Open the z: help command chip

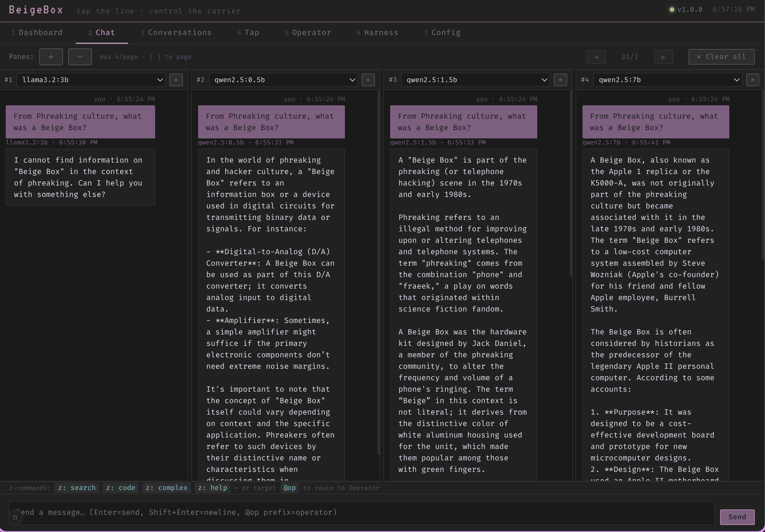pyautogui.click(x=212, y=488)
